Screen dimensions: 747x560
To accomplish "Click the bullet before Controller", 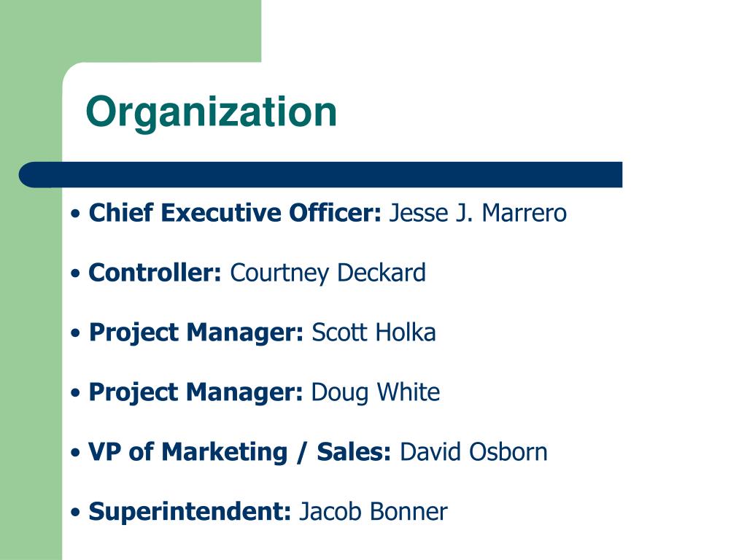I will coord(75,274).
